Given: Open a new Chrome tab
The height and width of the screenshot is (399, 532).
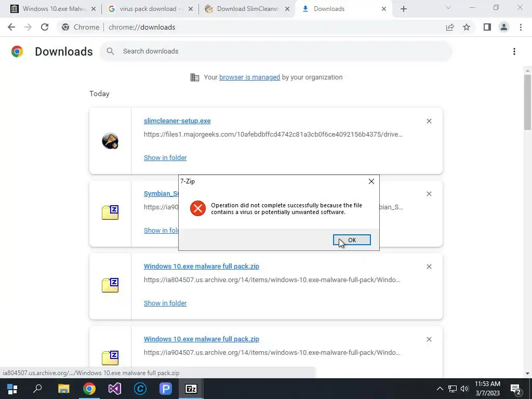Looking at the screenshot, I should tap(403, 9).
